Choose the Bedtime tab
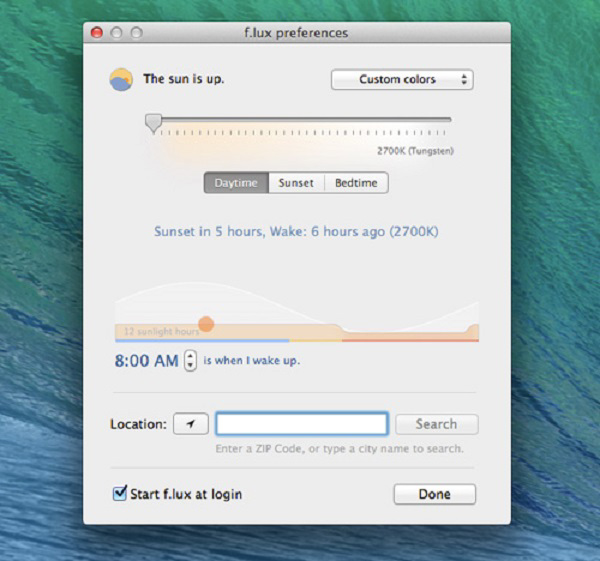 [x=357, y=183]
